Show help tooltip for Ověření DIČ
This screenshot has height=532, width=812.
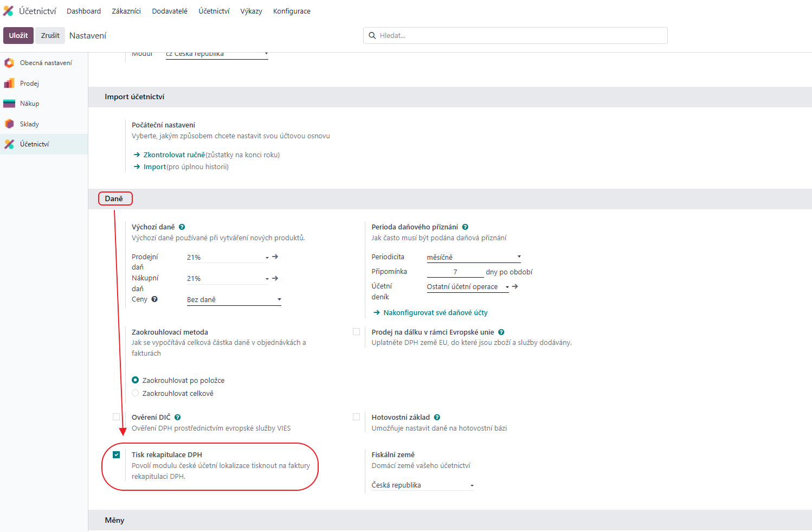pos(178,418)
